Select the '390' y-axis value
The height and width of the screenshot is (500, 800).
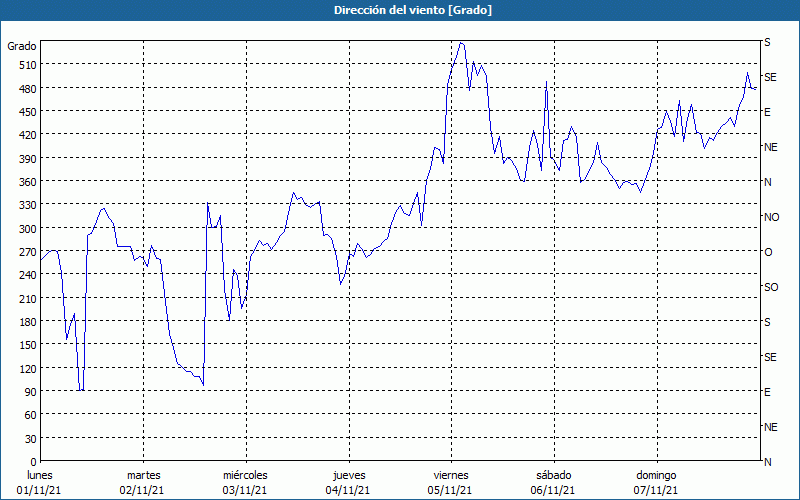tap(28, 159)
